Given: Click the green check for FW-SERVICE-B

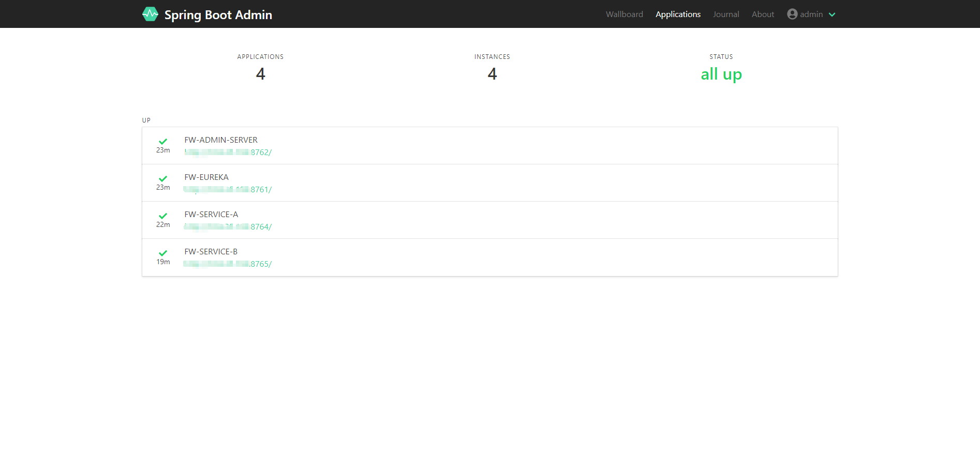Looking at the screenshot, I should pos(163,253).
